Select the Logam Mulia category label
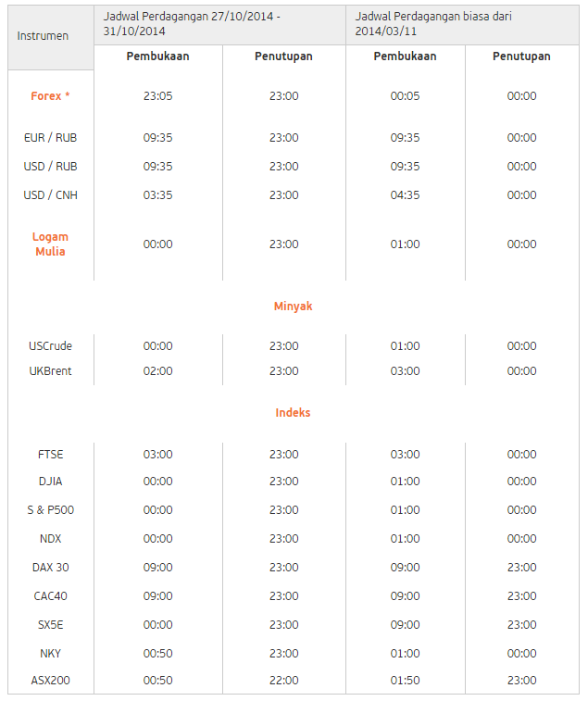 coord(50,244)
